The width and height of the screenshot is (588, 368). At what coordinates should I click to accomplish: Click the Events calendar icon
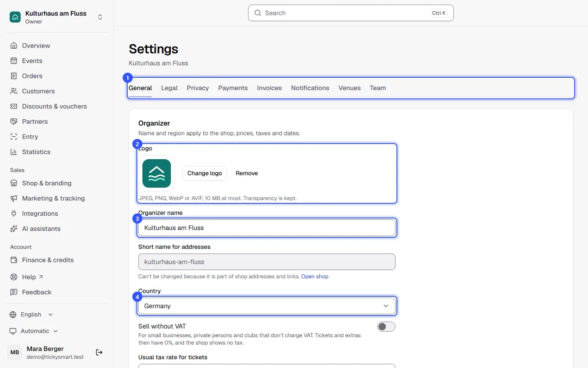pyautogui.click(x=14, y=61)
